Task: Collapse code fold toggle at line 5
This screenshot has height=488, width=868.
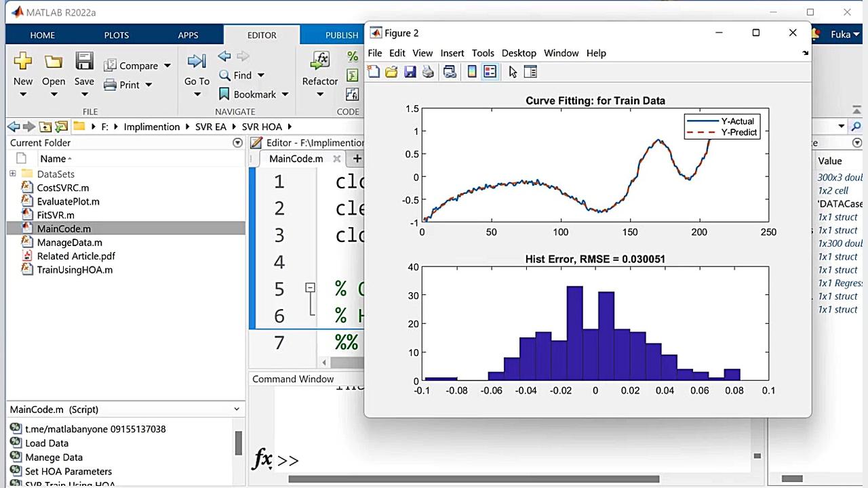Action: (x=310, y=288)
